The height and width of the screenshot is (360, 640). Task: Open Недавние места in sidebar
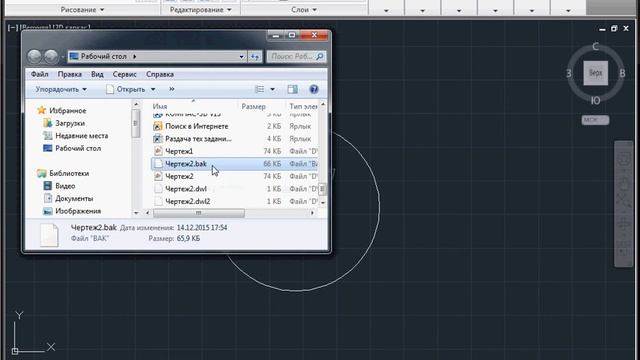76,136
